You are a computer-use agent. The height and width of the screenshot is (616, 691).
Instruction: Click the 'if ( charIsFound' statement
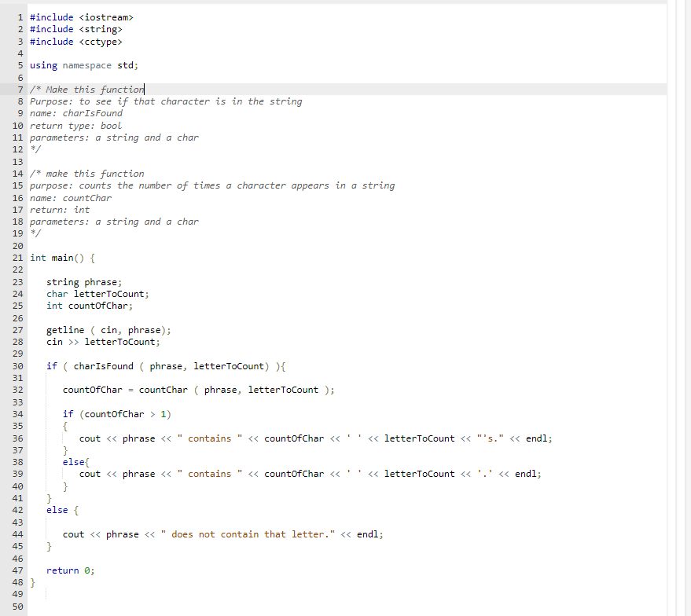[166, 366]
